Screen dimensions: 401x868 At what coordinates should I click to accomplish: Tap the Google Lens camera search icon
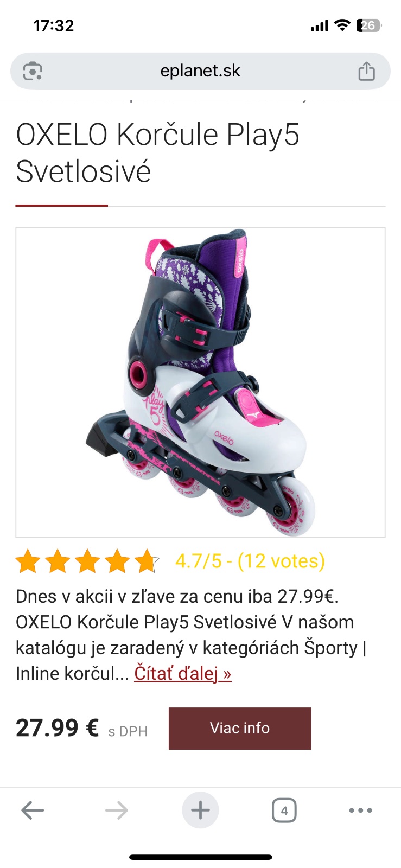click(x=33, y=71)
